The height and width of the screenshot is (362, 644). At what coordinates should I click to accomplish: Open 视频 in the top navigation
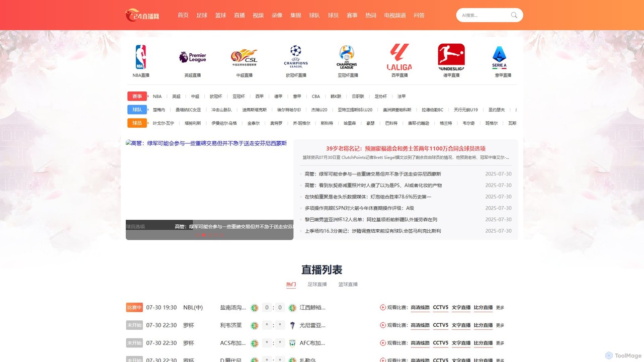click(258, 15)
